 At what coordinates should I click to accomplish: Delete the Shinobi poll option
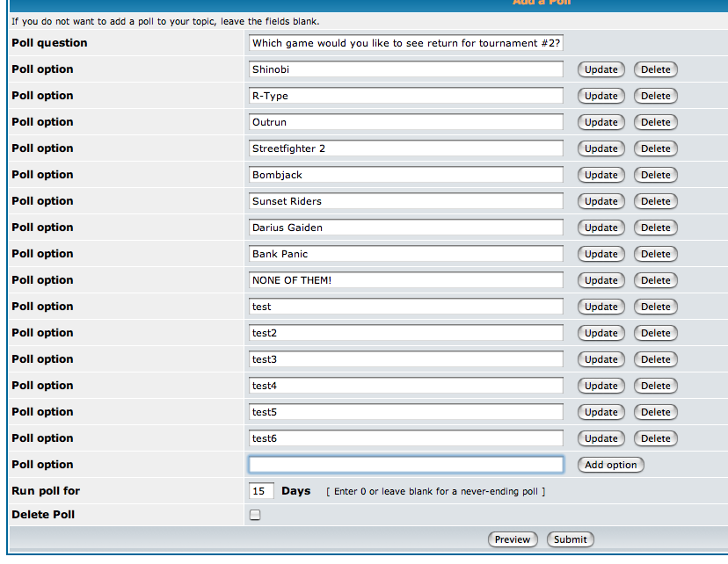[656, 69]
